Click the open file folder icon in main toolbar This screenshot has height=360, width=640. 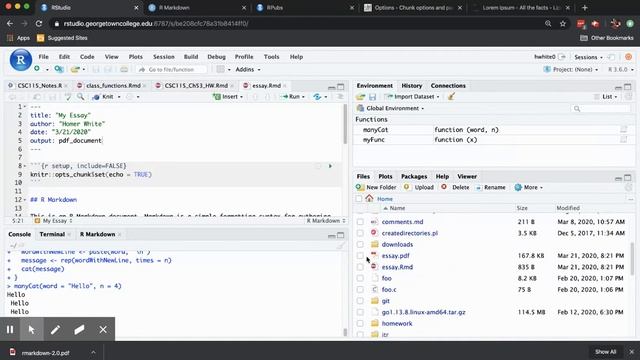pyautogui.click(x=75, y=69)
